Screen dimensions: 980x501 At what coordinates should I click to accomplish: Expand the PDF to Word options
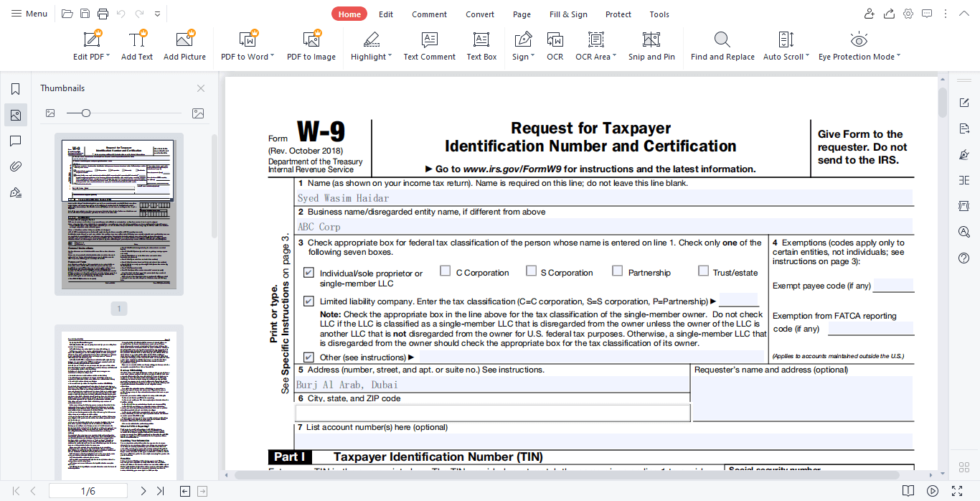tap(273, 57)
